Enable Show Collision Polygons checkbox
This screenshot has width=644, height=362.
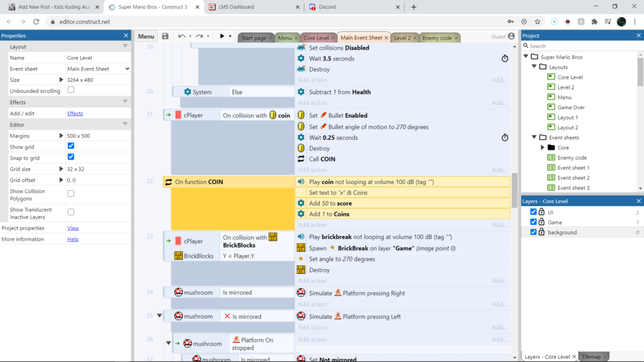click(x=71, y=194)
